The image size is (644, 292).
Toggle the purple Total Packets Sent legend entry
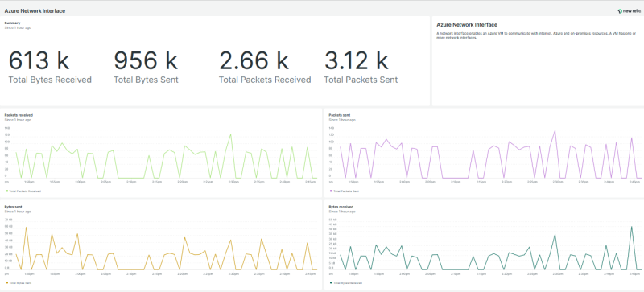tap(345, 191)
